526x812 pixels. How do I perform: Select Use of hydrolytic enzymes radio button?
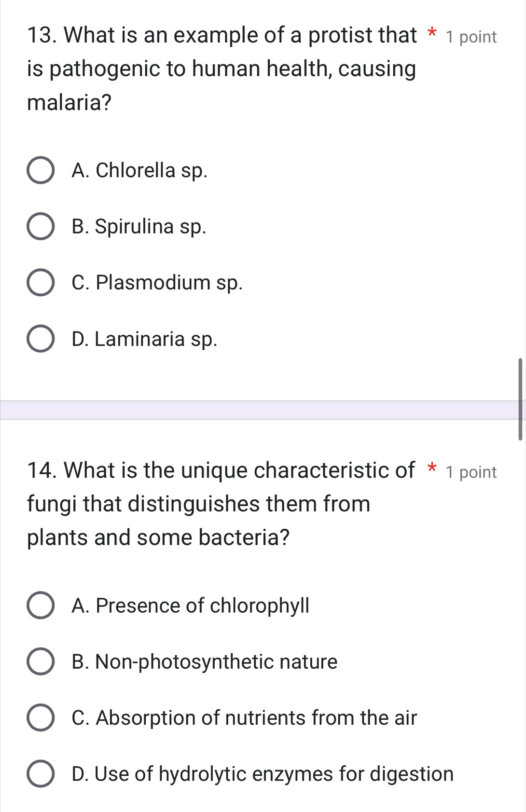coord(41,774)
